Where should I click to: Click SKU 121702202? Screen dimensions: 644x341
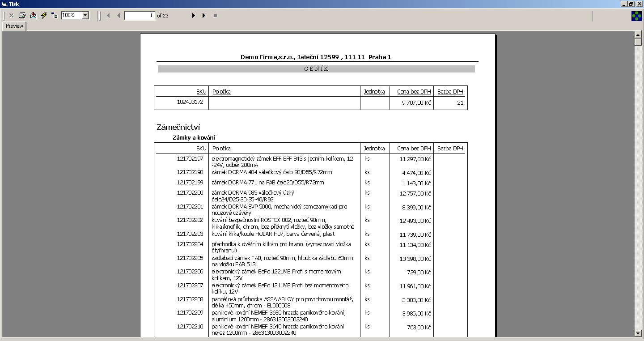(190, 220)
